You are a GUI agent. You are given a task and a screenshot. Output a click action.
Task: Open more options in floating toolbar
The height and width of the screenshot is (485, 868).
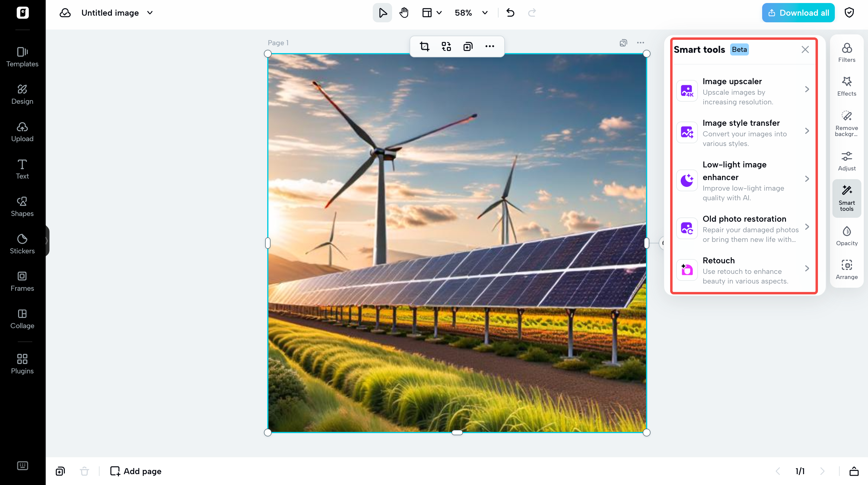(x=489, y=46)
